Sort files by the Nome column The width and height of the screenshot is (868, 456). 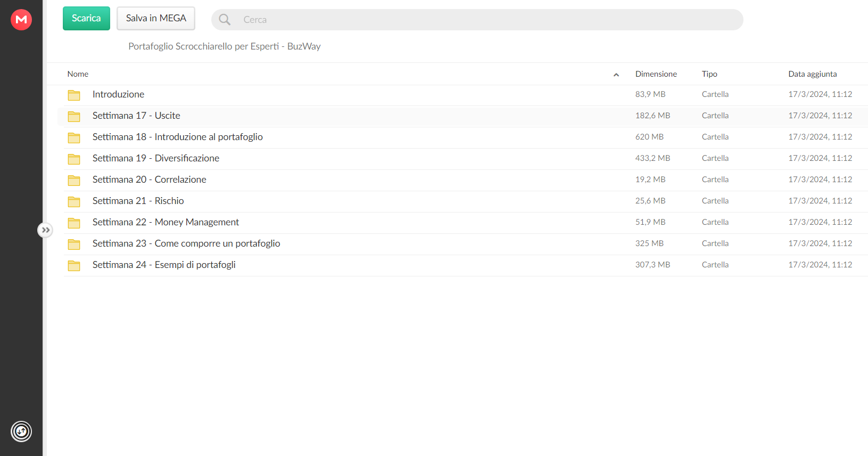coord(78,74)
